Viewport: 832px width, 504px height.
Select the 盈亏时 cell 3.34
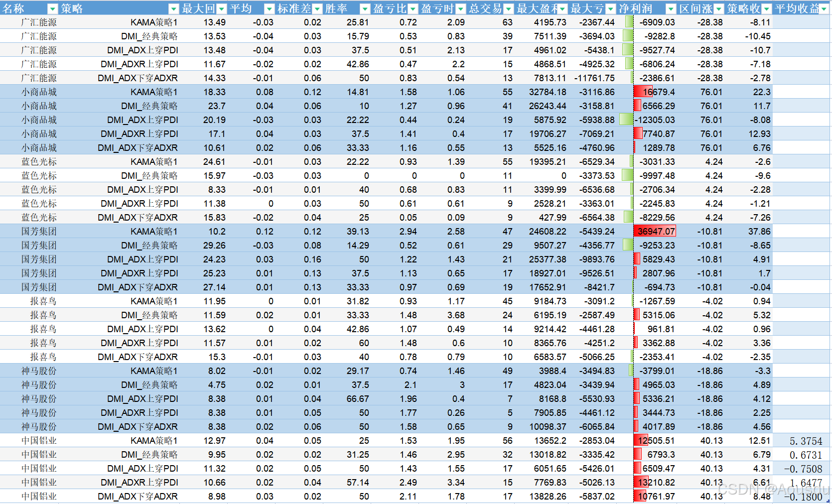443,483
